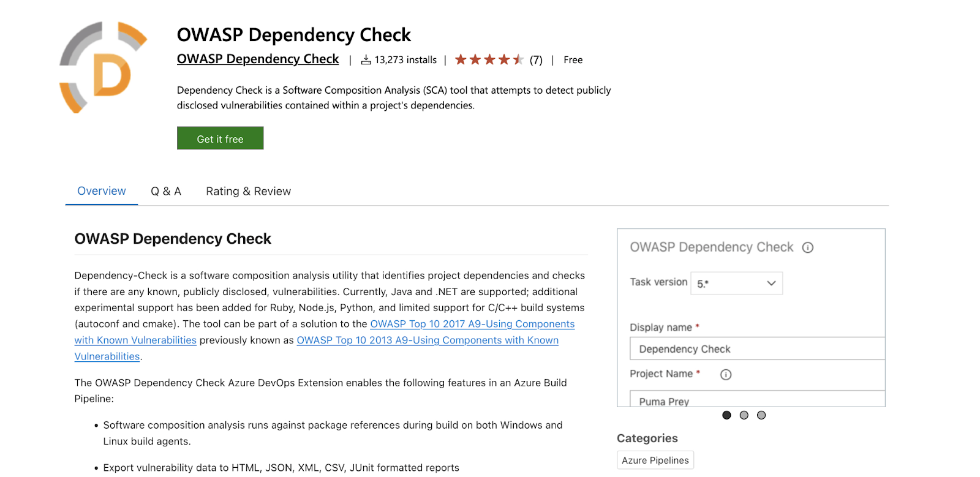The image size is (980, 477).
Task: Click the info icon next to Project Name
Action: (x=725, y=374)
